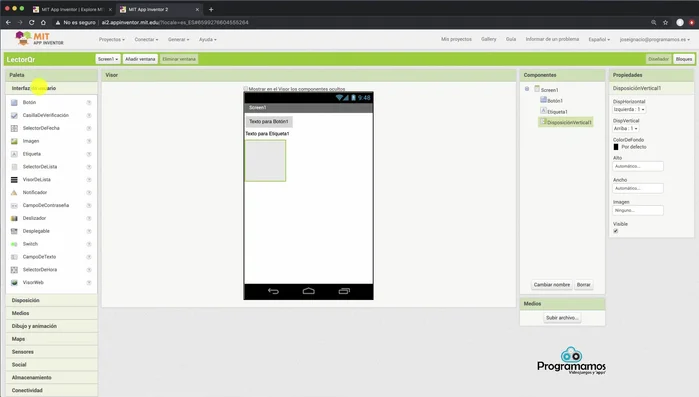Open help icon next to Imagen
Viewport: 699px width, 397px height.
89,141
